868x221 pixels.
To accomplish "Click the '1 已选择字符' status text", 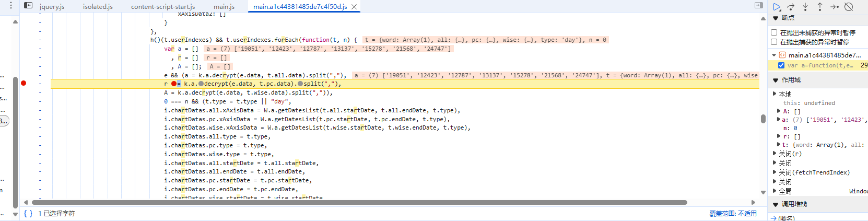I will 56,213.
